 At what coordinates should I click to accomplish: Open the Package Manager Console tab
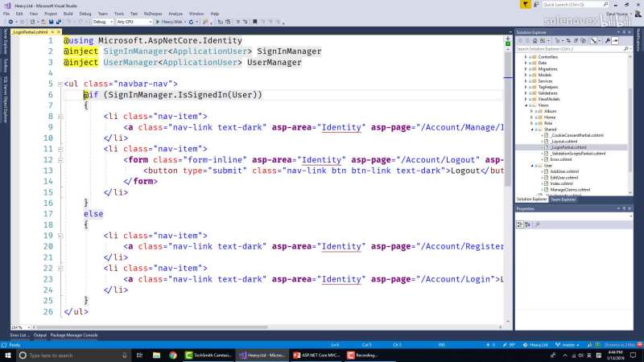[x=74, y=335]
